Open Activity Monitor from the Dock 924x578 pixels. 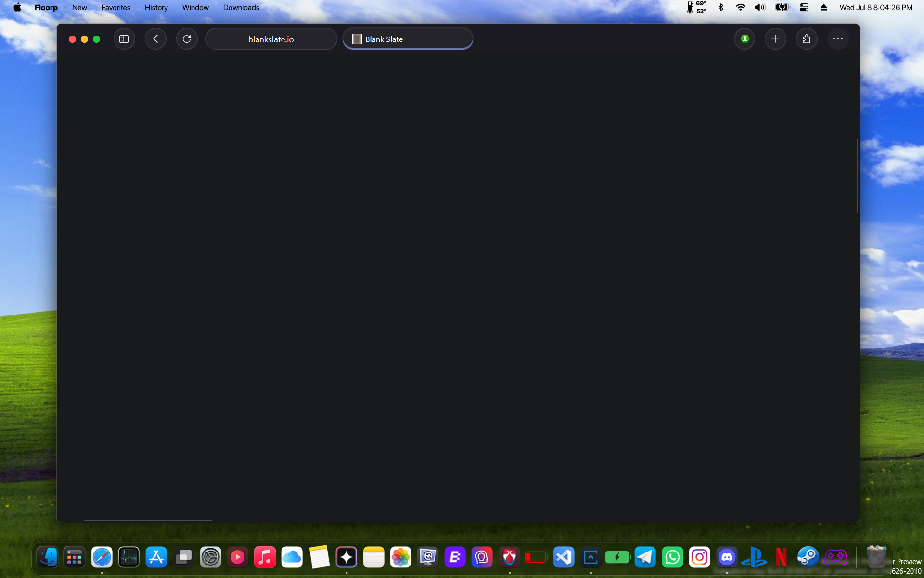[x=128, y=557]
